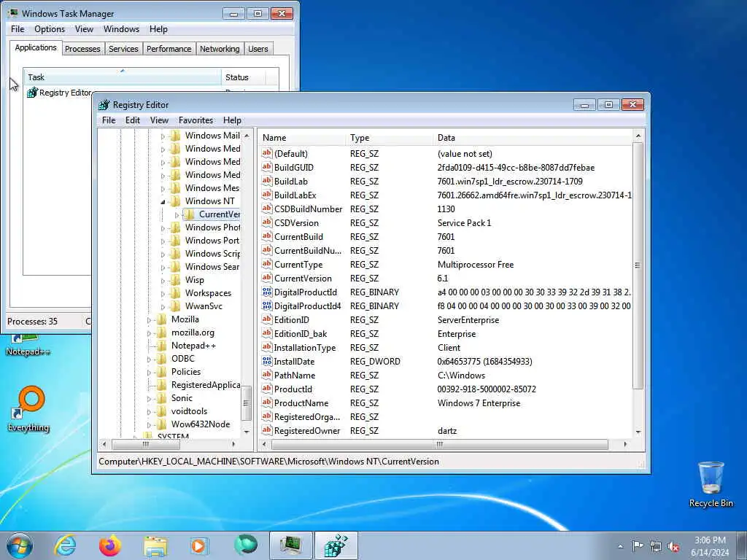This screenshot has width=747, height=560.
Task: Select the Windows Search key in tree
Action: pyautogui.click(x=212, y=267)
